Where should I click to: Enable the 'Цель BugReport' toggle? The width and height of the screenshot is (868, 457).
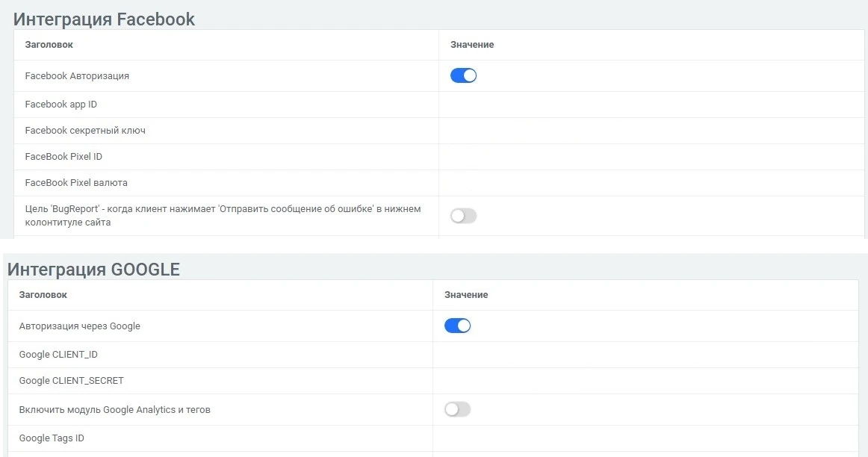462,215
